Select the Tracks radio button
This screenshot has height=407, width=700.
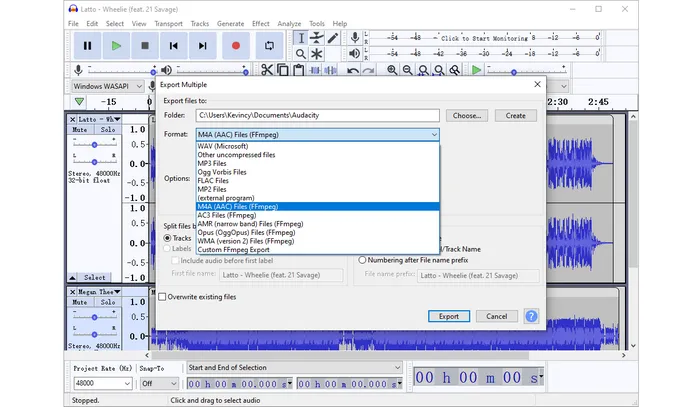pos(167,238)
